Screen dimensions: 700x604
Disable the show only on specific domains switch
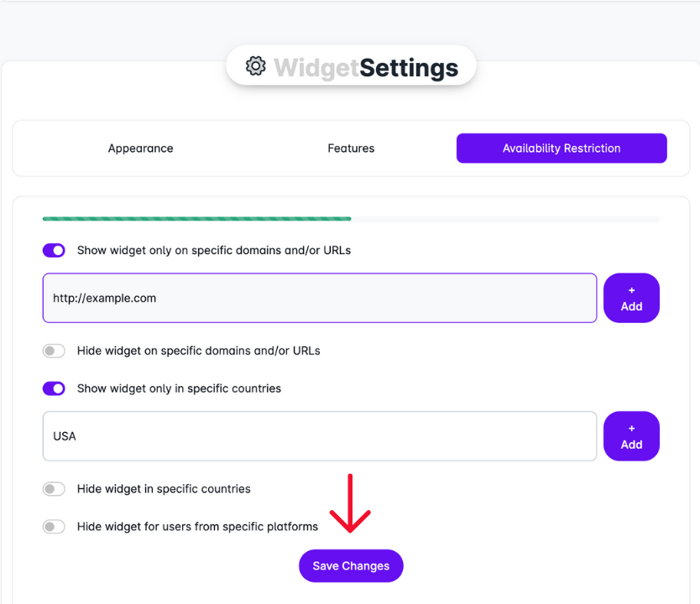(54, 250)
